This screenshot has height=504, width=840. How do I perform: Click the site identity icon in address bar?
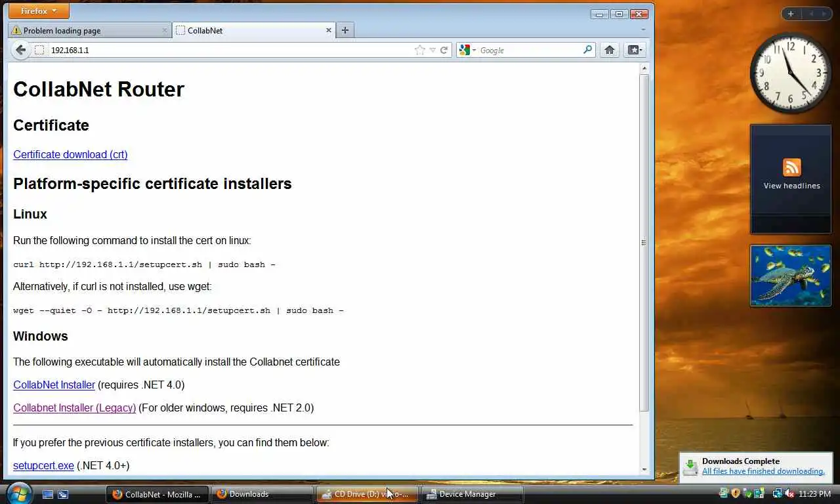coord(39,50)
